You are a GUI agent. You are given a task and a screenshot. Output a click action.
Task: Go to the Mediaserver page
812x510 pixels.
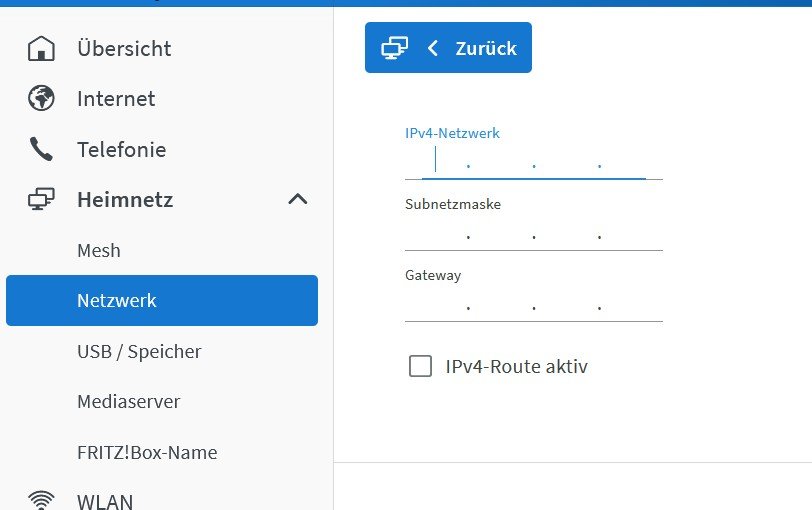click(128, 401)
